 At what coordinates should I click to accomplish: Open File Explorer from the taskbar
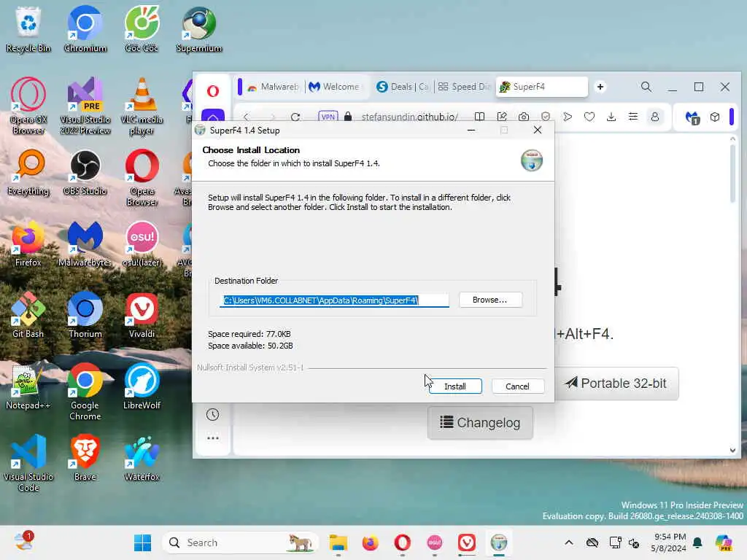click(x=338, y=542)
